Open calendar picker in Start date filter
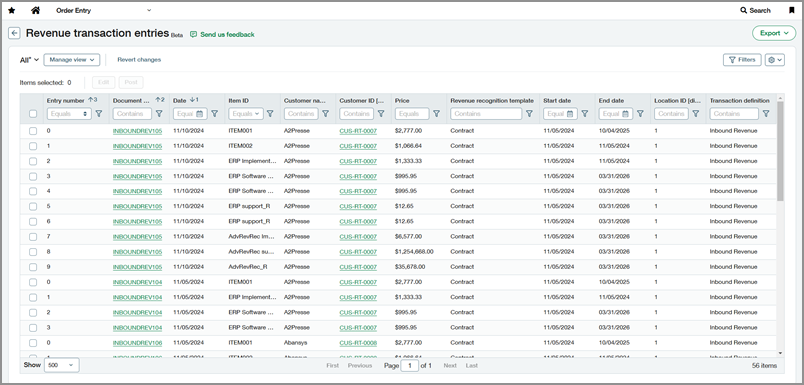 coord(570,114)
